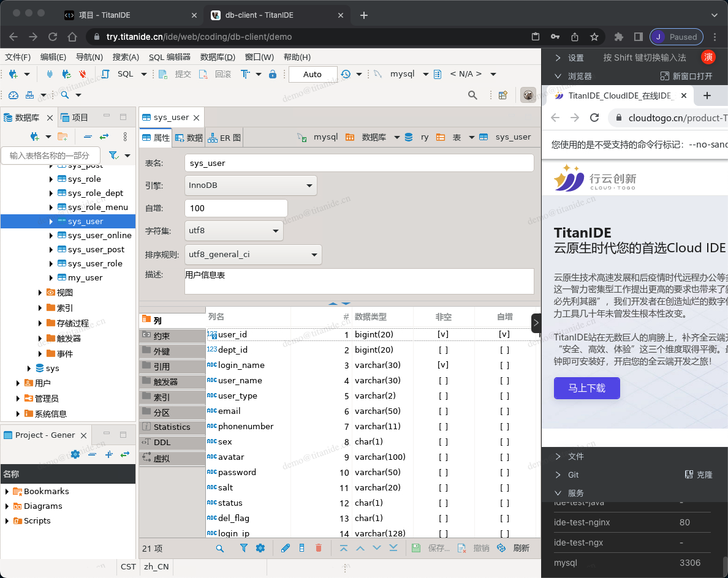Click the dashboard gauge icon in toolbar
The image size is (728, 578).
tap(13, 95)
